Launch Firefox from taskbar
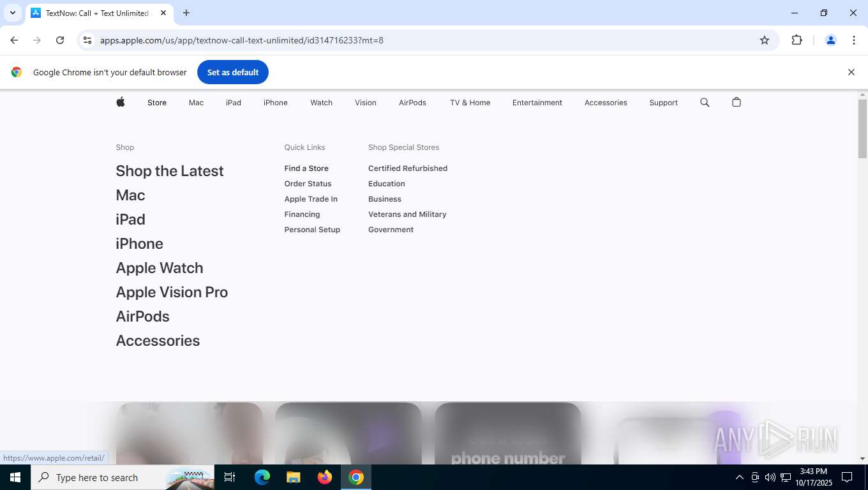 [325, 477]
